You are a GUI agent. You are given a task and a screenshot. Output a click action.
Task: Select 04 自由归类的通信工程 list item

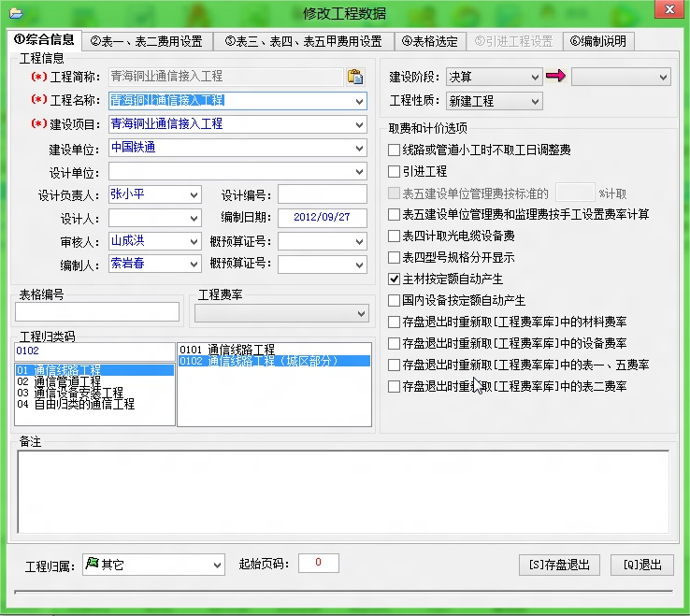point(94,404)
